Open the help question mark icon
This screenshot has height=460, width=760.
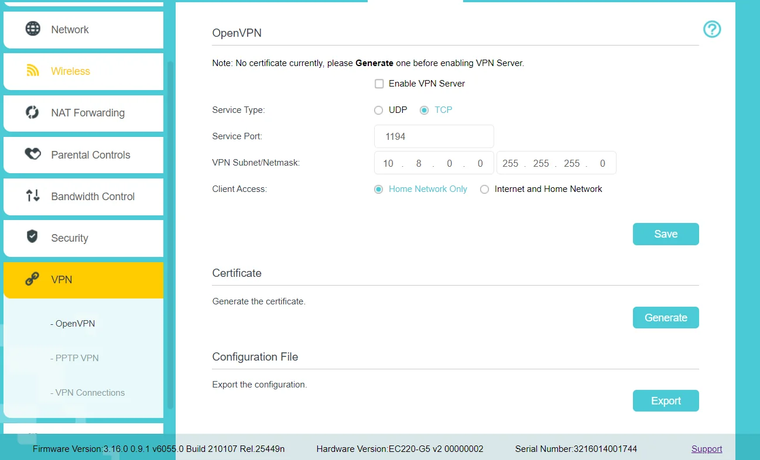point(712,30)
